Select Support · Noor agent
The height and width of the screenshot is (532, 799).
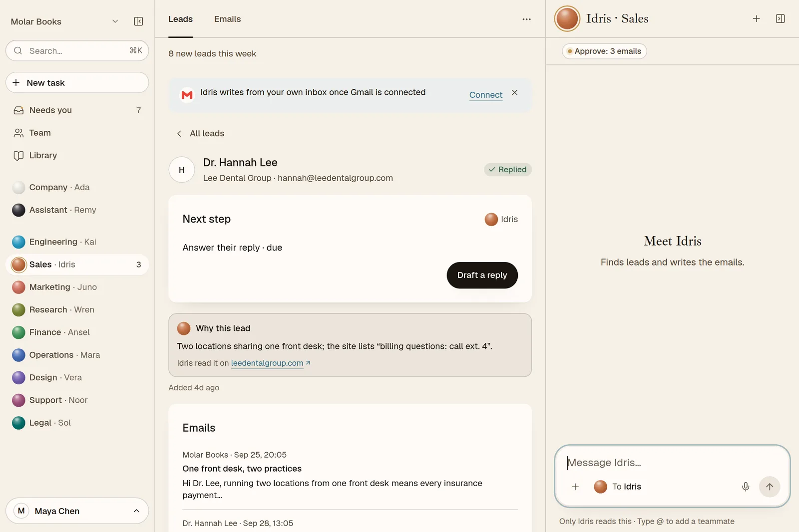point(77,400)
